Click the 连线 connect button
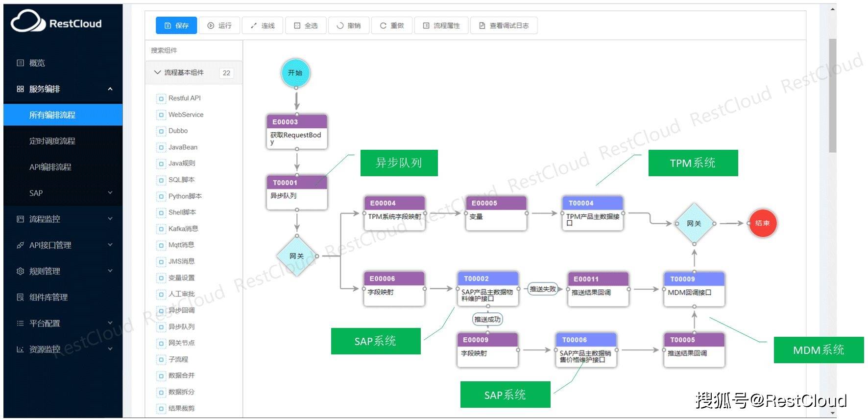Image resolution: width=868 pixels, height=419 pixels. point(263,25)
